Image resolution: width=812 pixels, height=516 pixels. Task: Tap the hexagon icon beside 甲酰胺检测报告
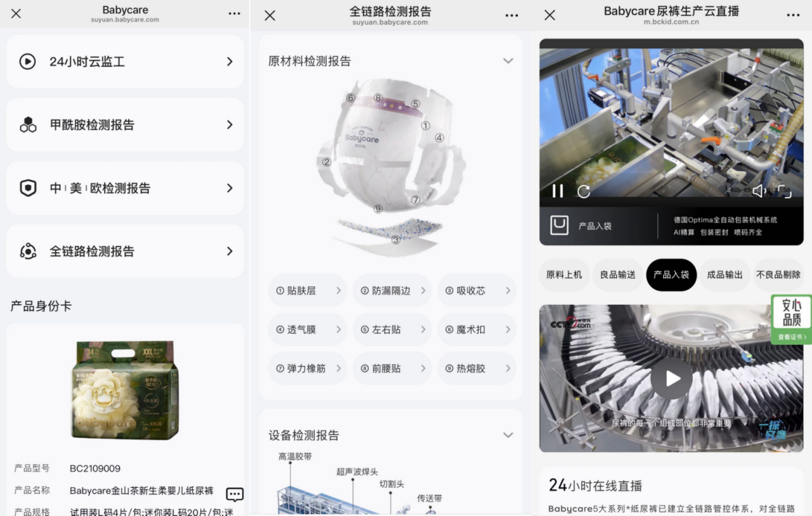pyautogui.click(x=28, y=125)
